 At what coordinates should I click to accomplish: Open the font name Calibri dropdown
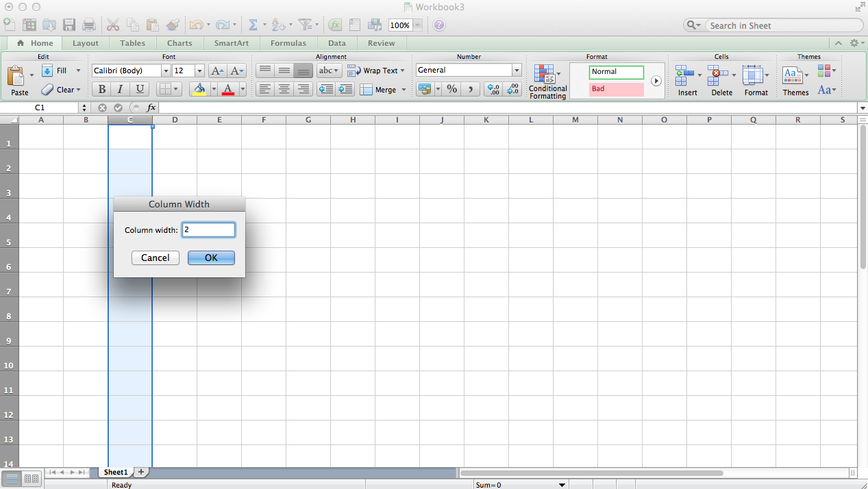click(x=166, y=71)
